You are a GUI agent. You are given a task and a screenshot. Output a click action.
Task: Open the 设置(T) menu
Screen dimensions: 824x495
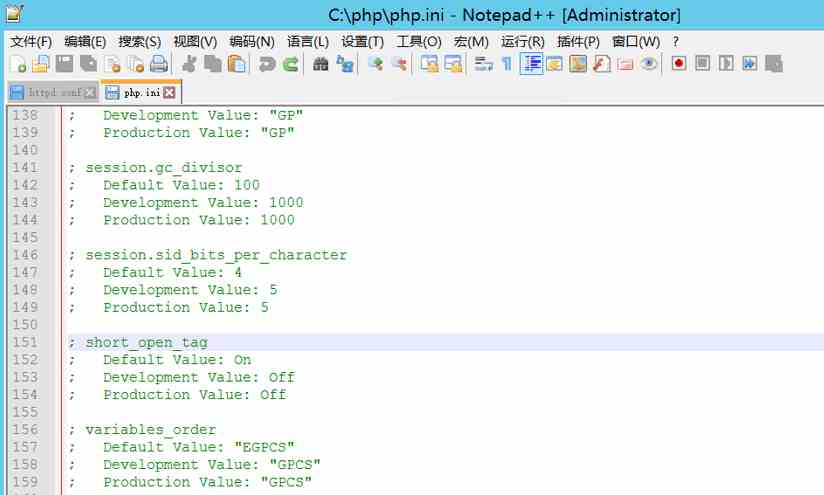[363, 42]
